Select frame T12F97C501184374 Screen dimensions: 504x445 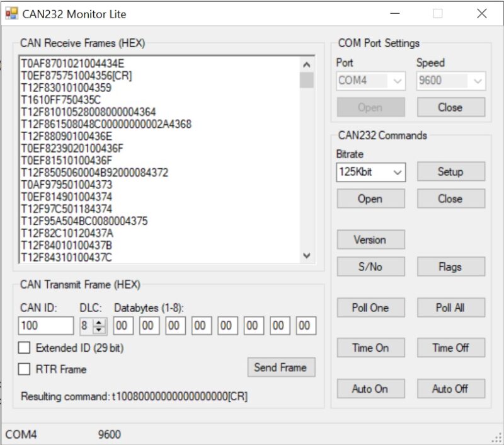tap(67, 209)
